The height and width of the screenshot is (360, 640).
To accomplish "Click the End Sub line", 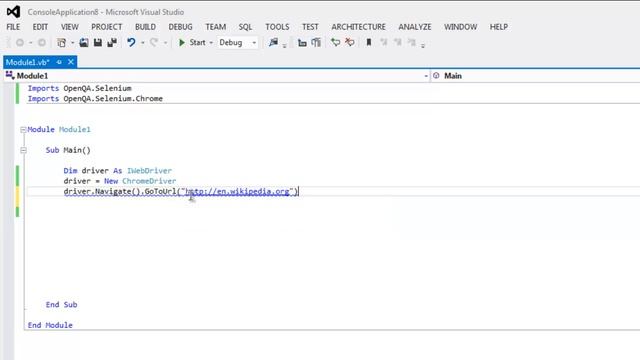I will 61,304.
